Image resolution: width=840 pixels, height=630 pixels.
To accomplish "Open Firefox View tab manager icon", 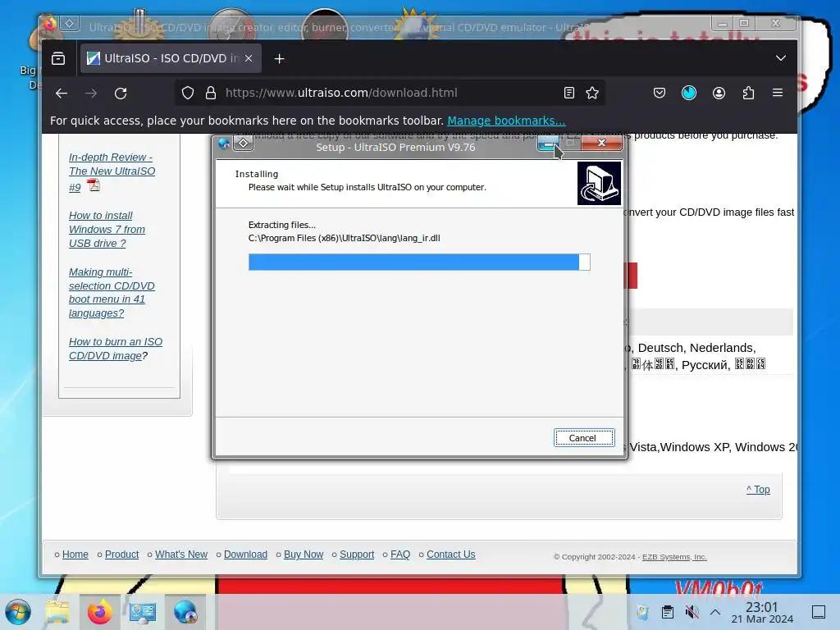I will (58, 58).
